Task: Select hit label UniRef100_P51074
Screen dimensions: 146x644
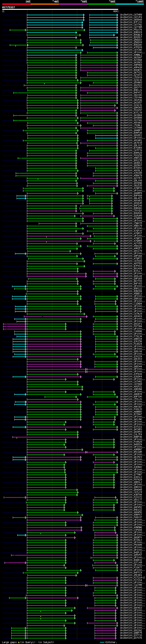Action: (131, 30)
